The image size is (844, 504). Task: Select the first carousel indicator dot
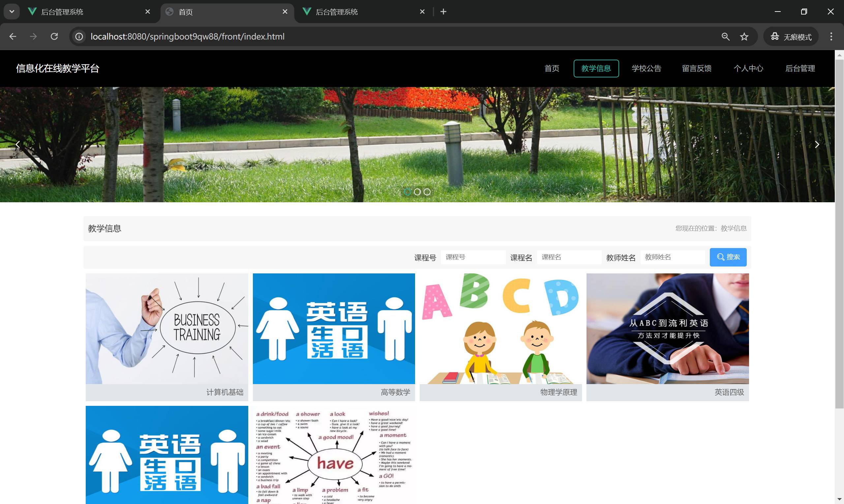pyautogui.click(x=407, y=192)
